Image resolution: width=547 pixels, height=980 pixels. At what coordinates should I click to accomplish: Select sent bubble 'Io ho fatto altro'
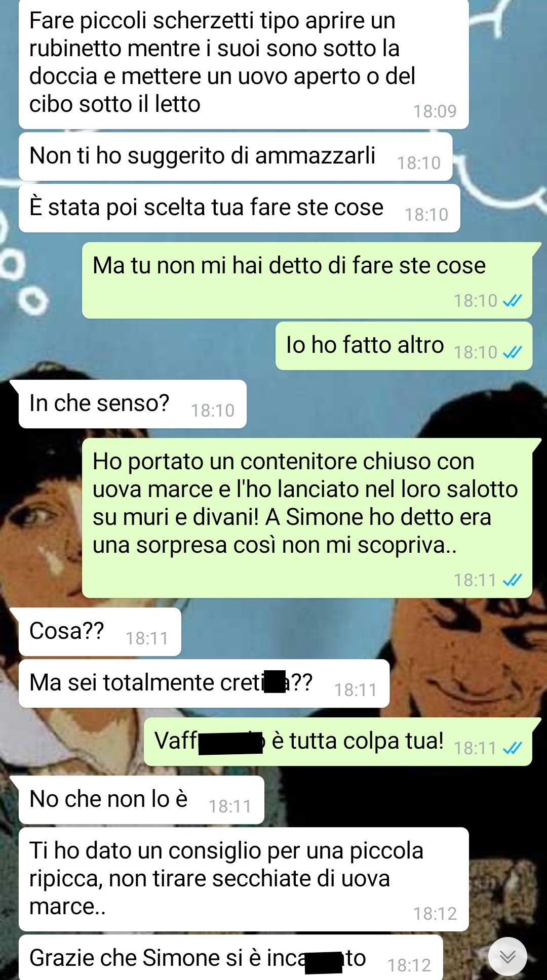point(404,346)
